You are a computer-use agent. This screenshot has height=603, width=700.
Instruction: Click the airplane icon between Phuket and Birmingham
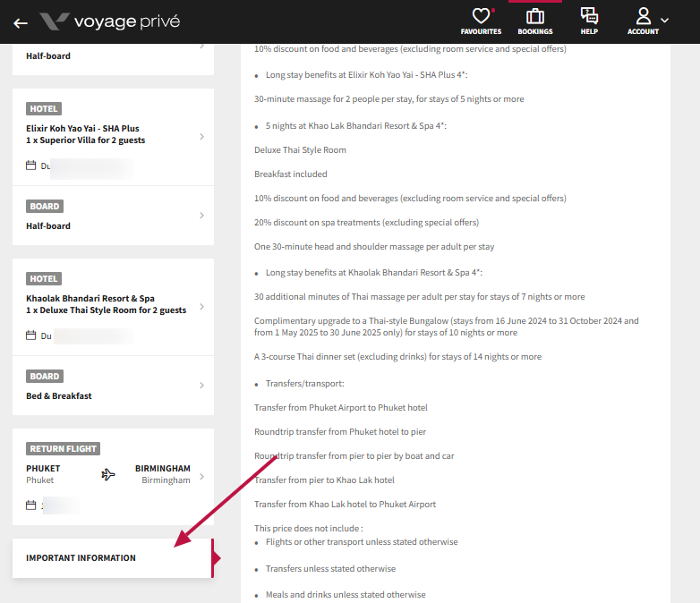point(108,474)
